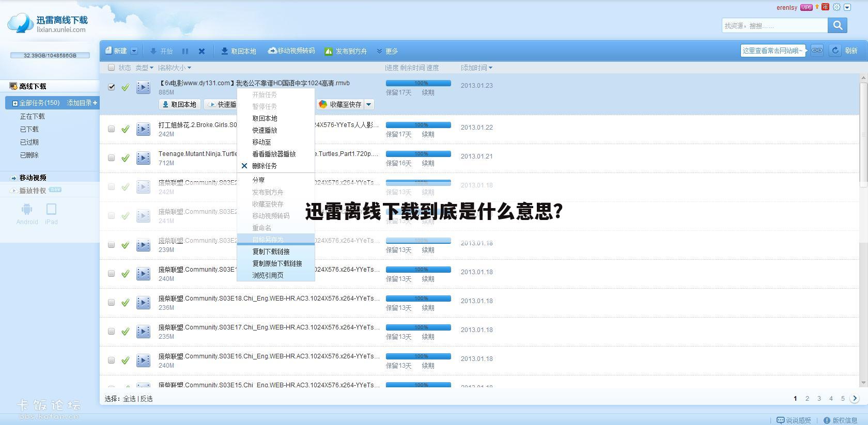This screenshot has width=868, height=425.
Task: Click video icon of S03E17 task
Action: coord(143,332)
